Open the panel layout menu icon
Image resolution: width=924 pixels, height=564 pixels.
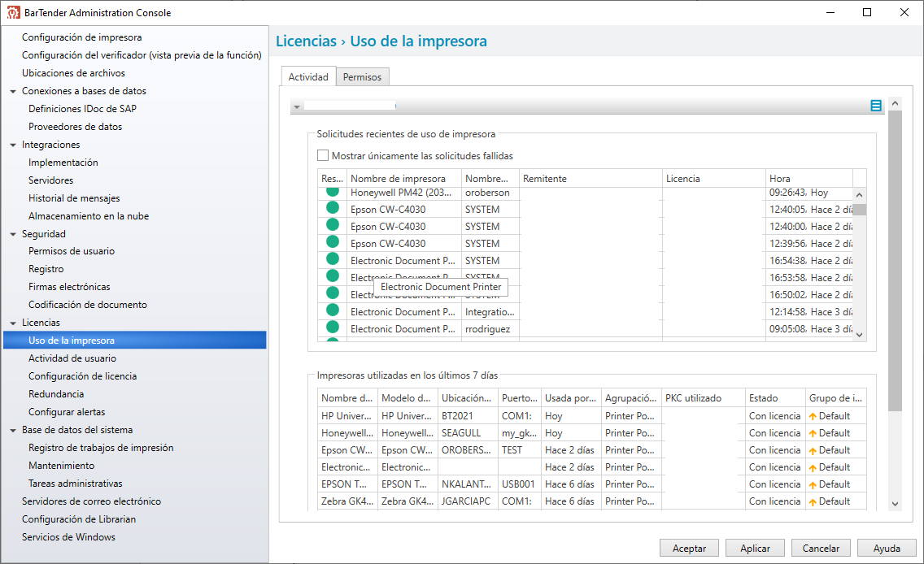point(876,106)
